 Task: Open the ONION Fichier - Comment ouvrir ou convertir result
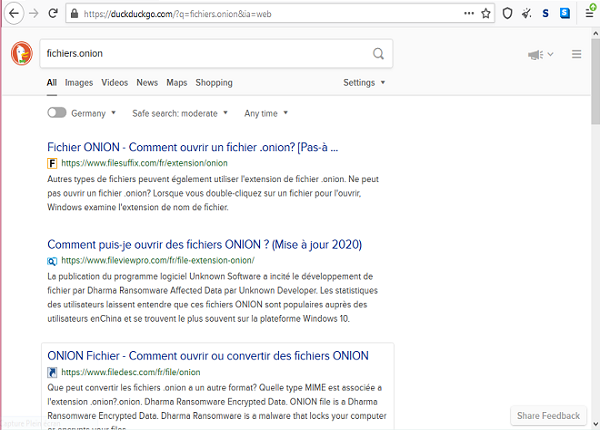coord(208,356)
